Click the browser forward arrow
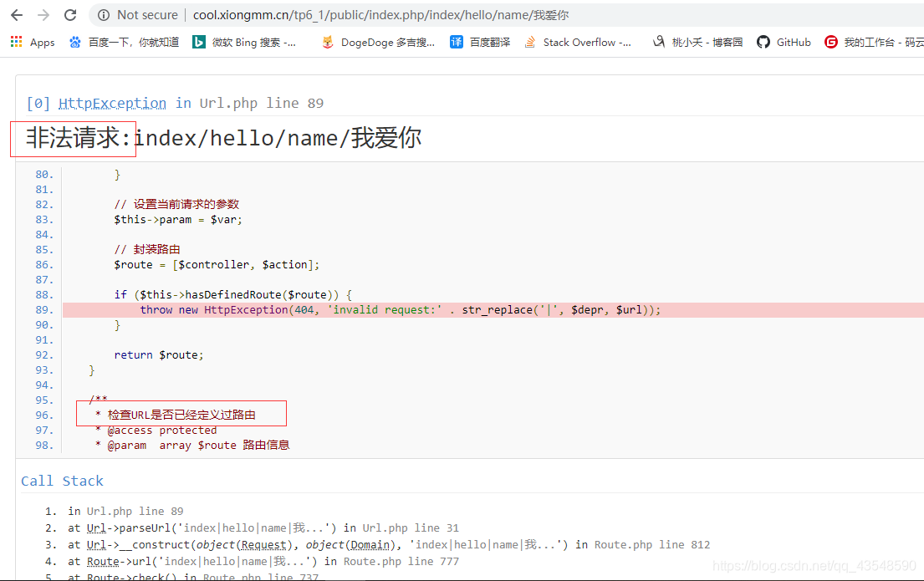Viewport: 924px width, 581px height. (43, 15)
